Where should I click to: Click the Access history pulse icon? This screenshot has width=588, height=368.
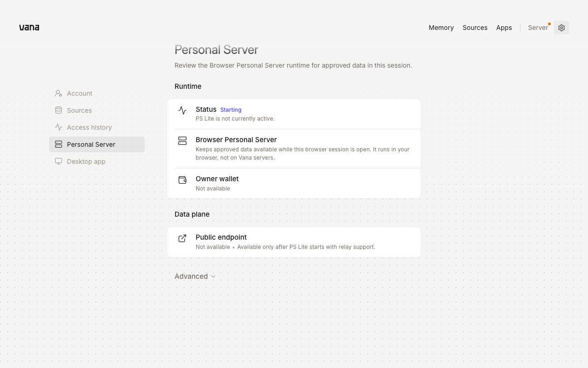58,127
